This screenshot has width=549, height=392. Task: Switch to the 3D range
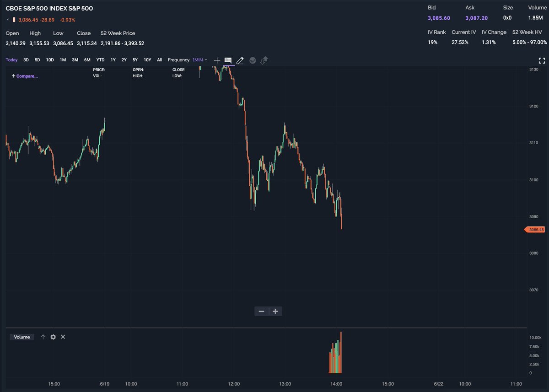coord(26,60)
